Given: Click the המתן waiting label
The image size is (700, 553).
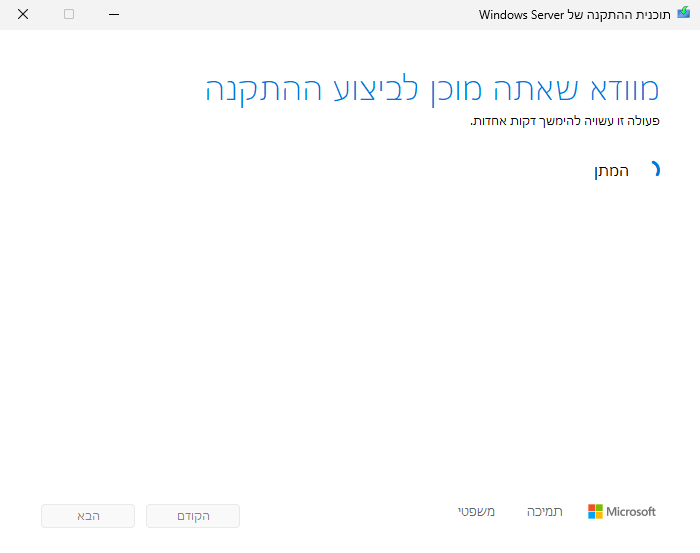Looking at the screenshot, I should pos(611,171).
